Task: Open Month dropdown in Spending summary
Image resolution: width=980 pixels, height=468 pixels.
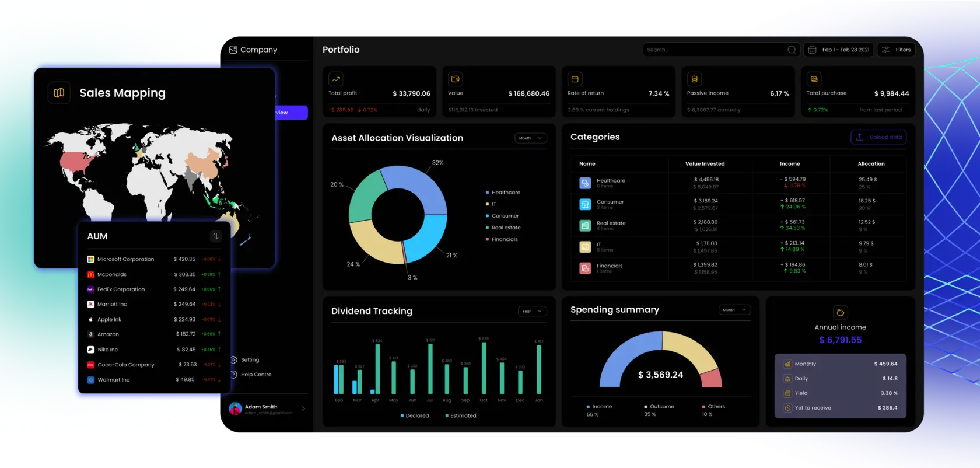Action: [x=734, y=310]
